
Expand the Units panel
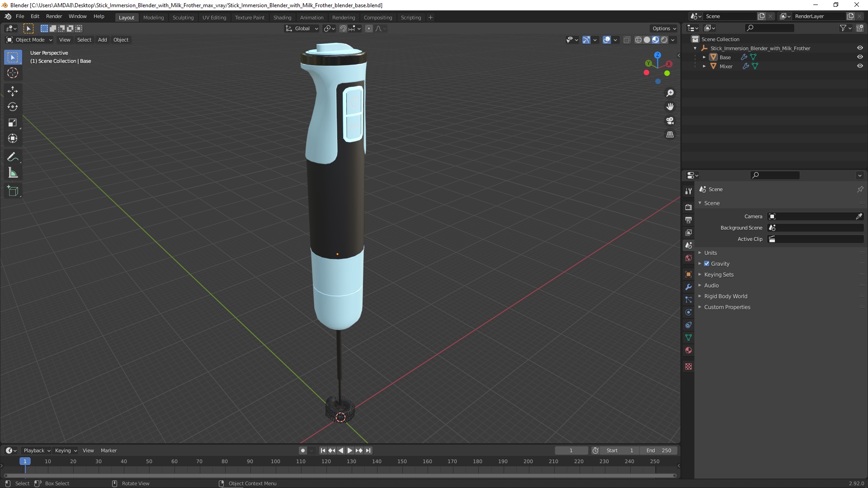710,253
